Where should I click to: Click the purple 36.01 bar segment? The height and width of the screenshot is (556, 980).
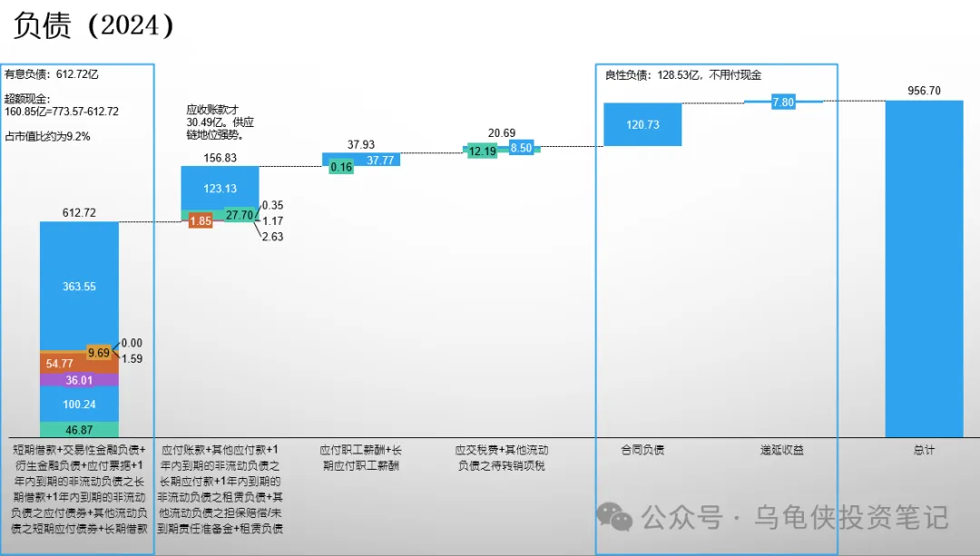click(x=79, y=380)
